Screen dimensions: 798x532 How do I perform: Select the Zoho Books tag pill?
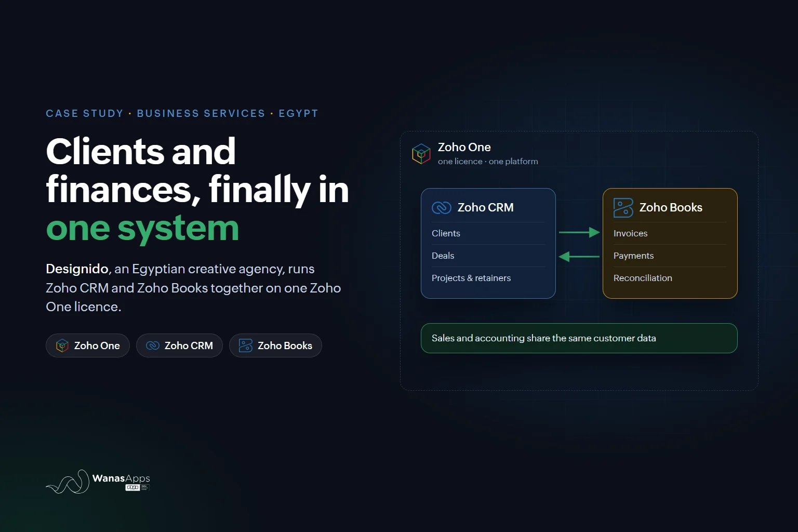pos(275,345)
